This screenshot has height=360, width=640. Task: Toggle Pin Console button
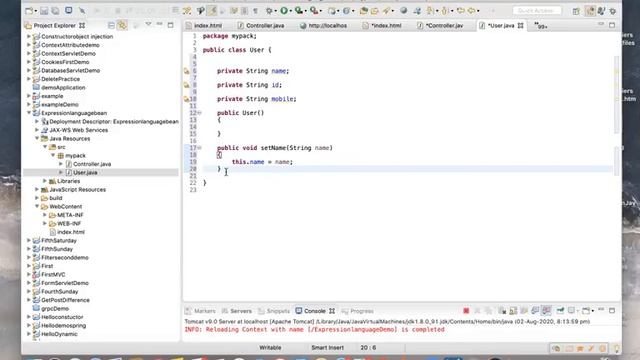click(x=560, y=311)
